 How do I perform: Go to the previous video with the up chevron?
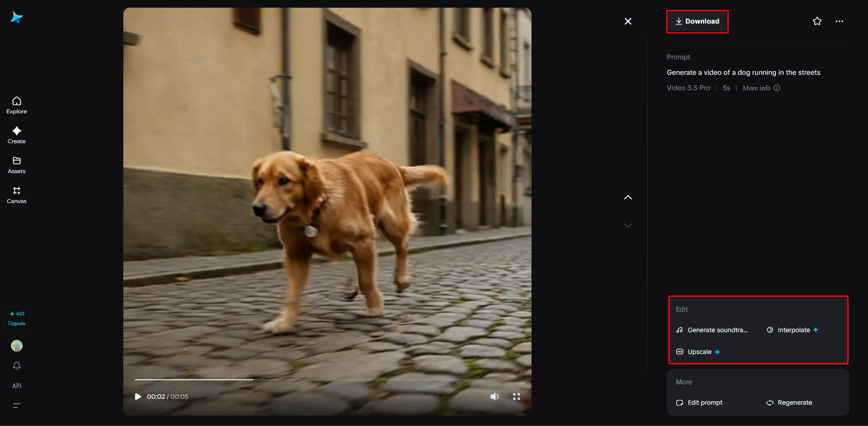click(x=628, y=197)
